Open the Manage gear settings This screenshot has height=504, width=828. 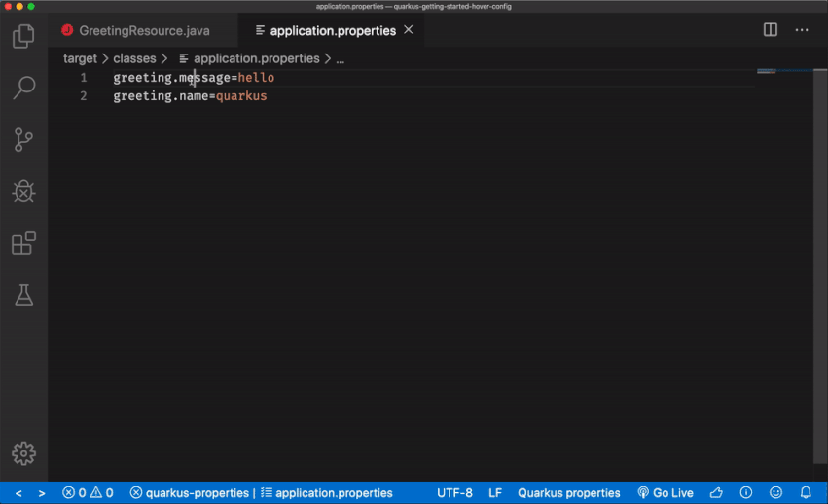pyautogui.click(x=23, y=453)
